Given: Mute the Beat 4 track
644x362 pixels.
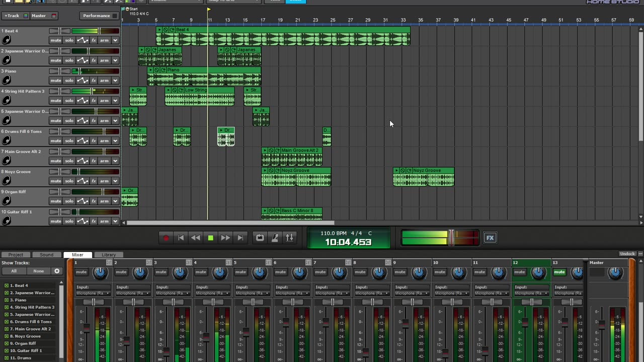Looking at the screenshot, I should click(56, 40).
